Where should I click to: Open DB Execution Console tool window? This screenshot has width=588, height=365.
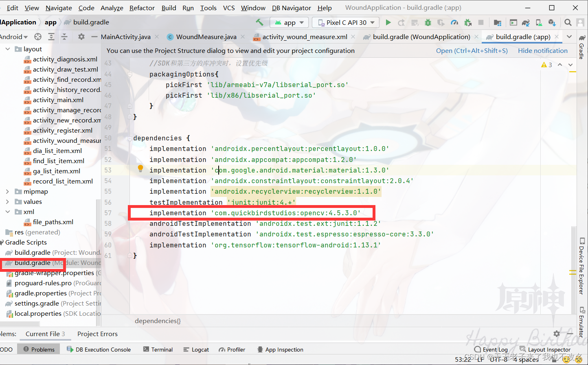click(x=99, y=349)
